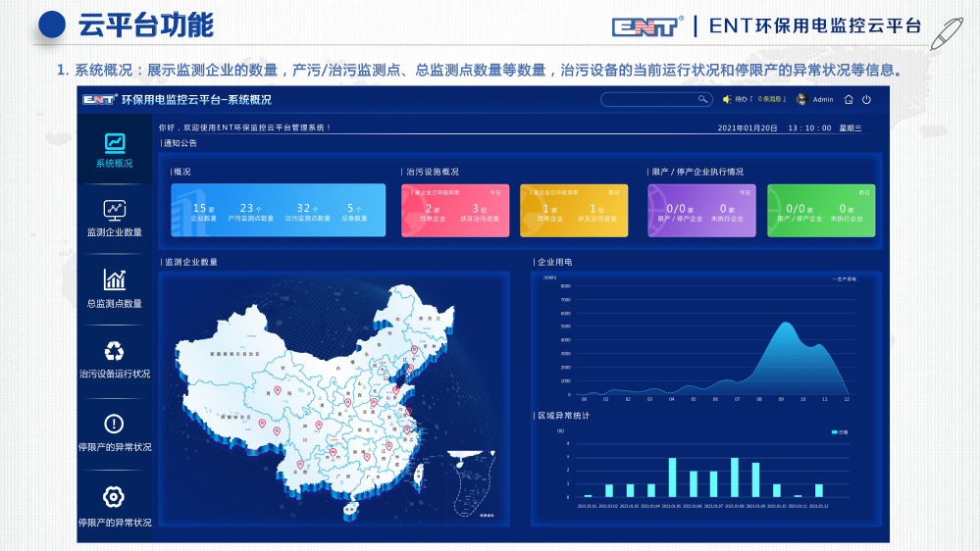
Task: Select the 监测企业数量 monitor icon in sidebar
Action: click(115, 209)
